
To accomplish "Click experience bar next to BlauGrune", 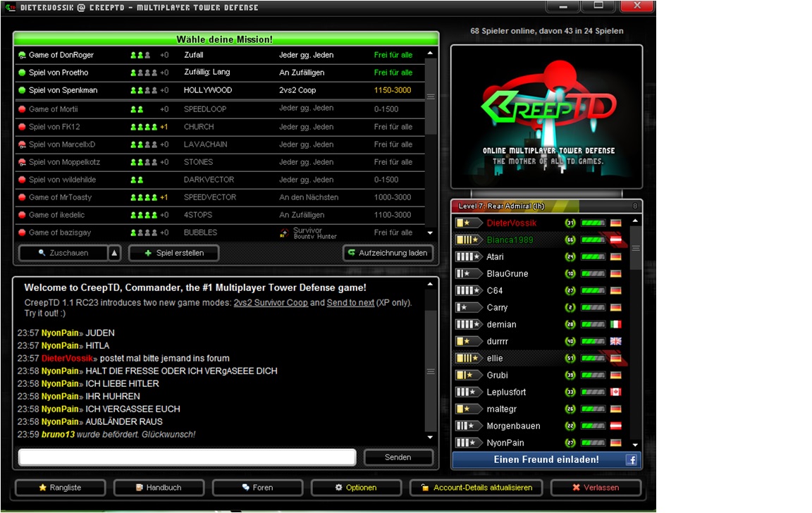I will (x=593, y=274).
